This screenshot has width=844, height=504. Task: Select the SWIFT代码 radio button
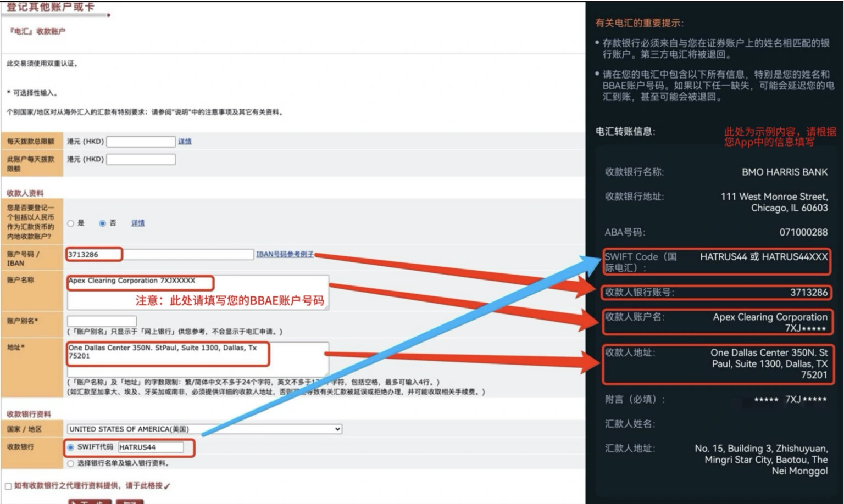click(70, 447)
